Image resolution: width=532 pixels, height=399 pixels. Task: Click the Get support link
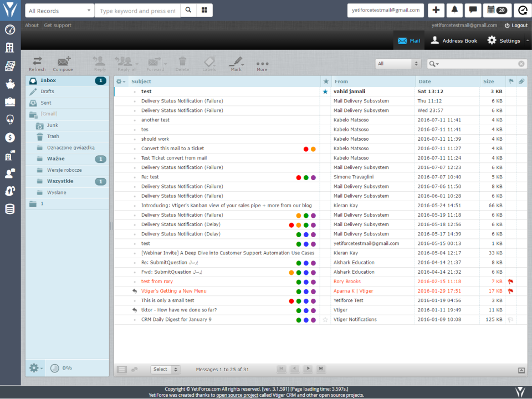tap(58, 25)
